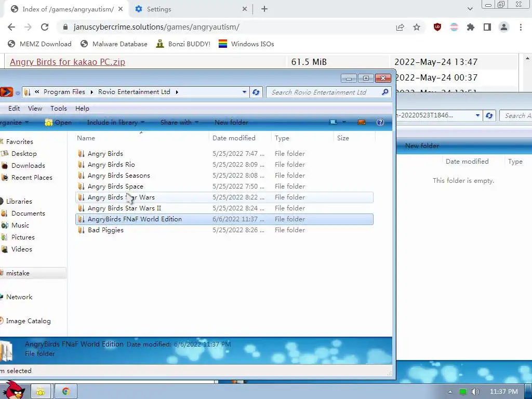Image resolution: width=532 pixels, height=399 pixels.
Task: Click the browser forward arrow
Action: (28, 27)
